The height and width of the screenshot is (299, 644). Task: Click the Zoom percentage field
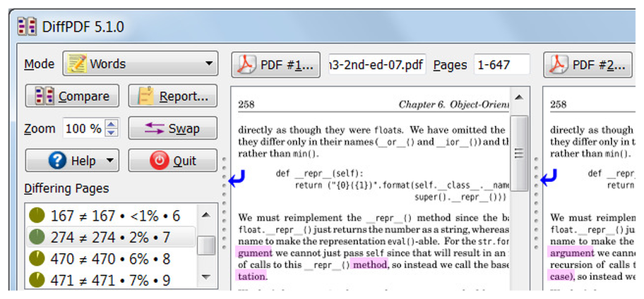pyautogui.click(x=84, y=128)
